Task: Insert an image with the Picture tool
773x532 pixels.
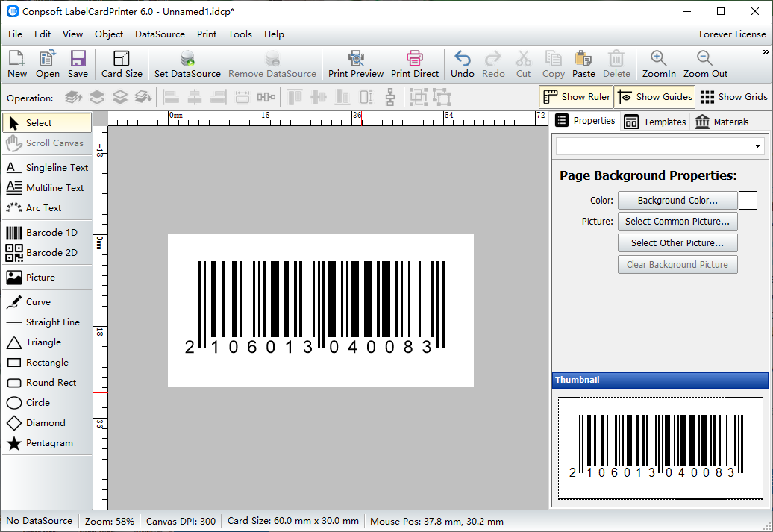Action: 47,278
